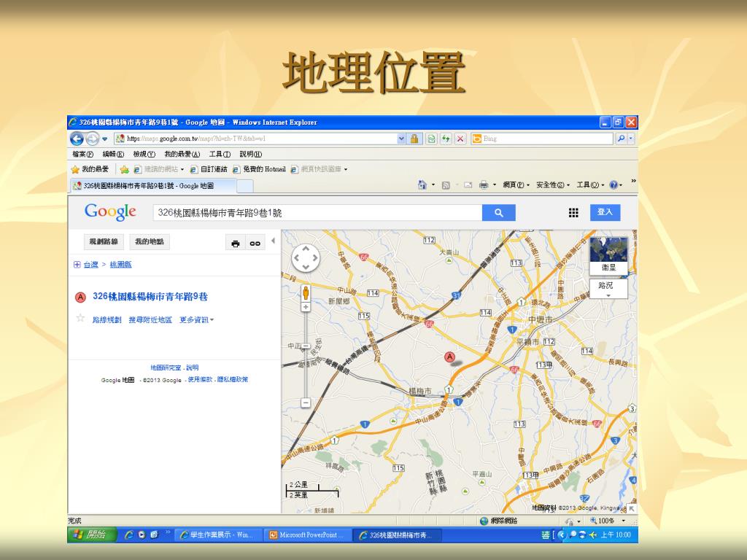
Task: Click the printer icon in command bar
Action: [484, 184]
